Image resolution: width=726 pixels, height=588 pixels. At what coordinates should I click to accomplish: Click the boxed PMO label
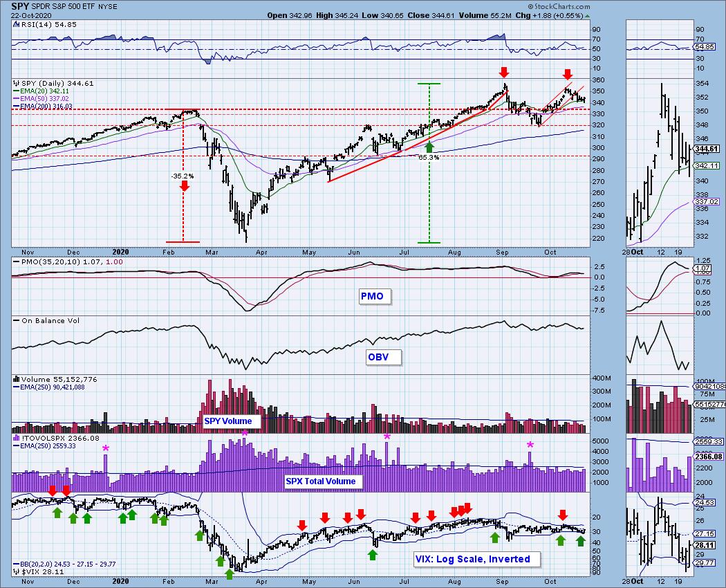[375, 296]
